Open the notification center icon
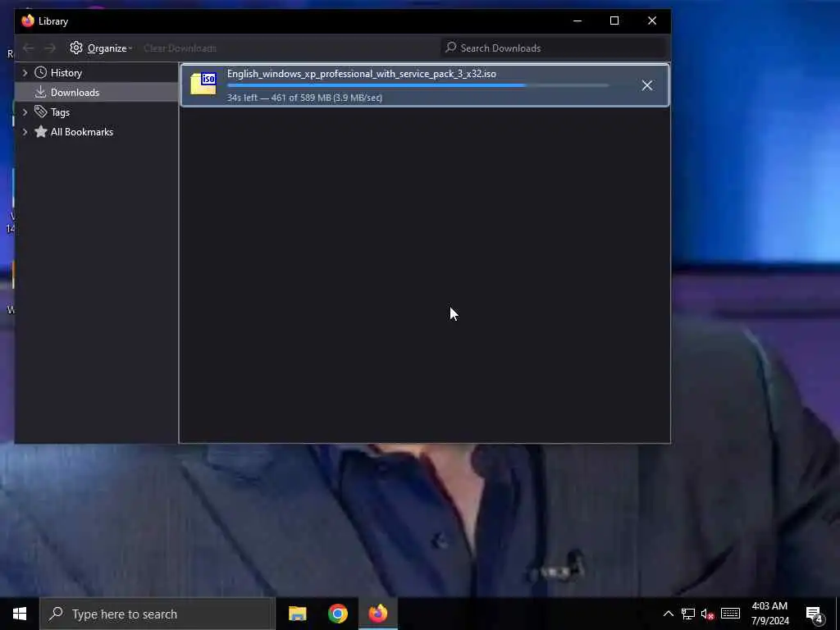The height and width of the screenshot is (630, 840). pos(815,614)
